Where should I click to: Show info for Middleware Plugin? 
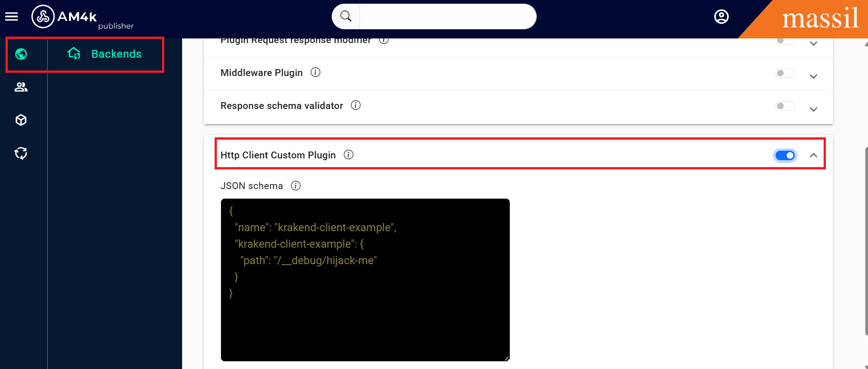[x=315, y=72]
